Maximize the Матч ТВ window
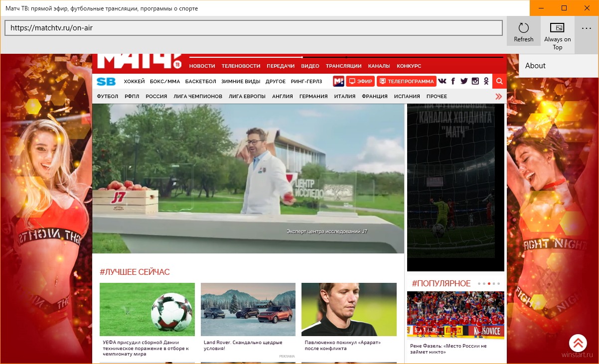This screenshot has width=599, height=364. (x=564, y=8)
